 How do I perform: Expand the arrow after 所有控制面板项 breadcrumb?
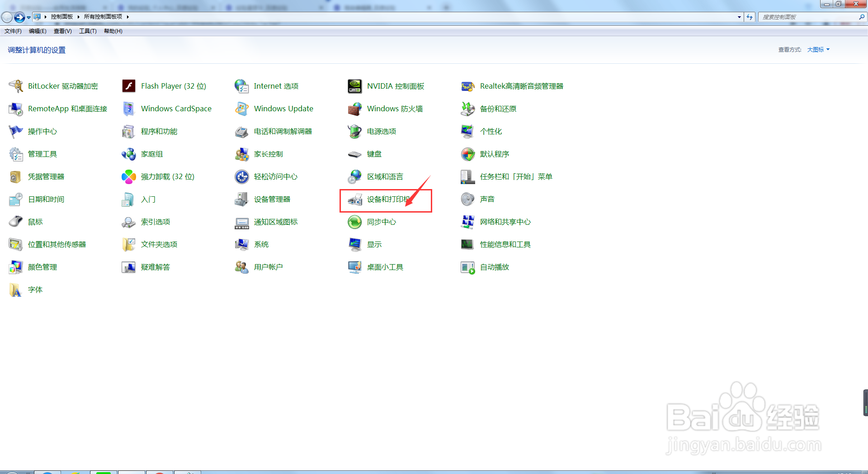click(x=128, y=17)
